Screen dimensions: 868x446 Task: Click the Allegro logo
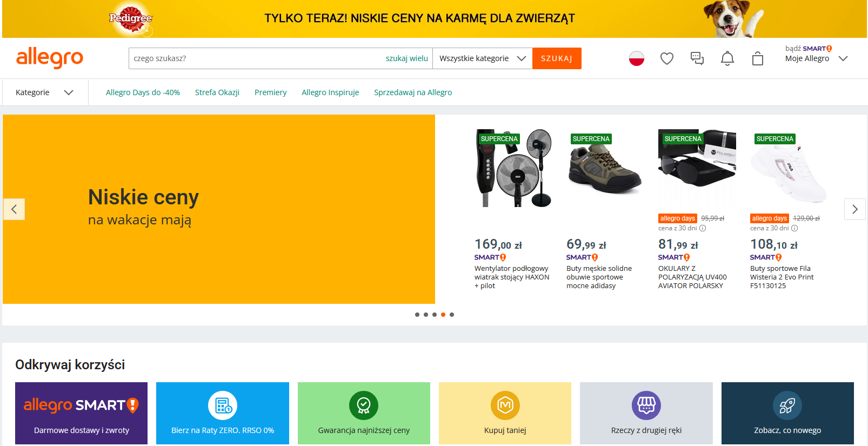[x=50, y=57]
